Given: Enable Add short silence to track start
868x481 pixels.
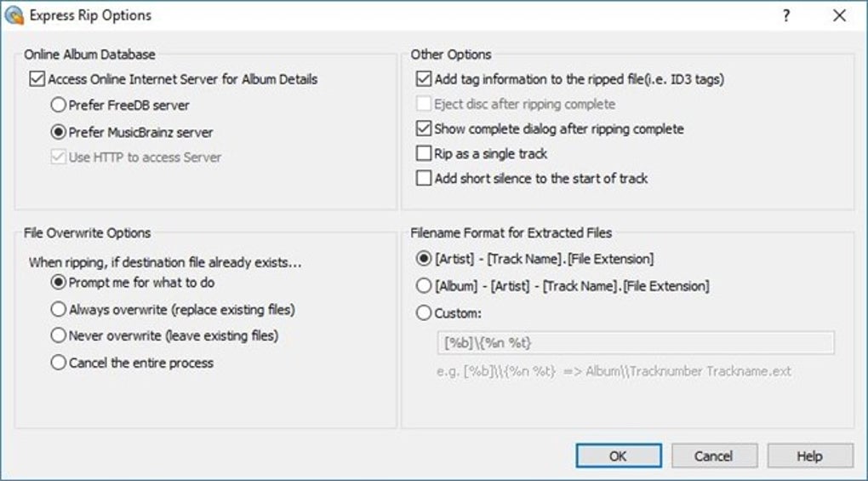Looking at the screenshot, I should [x=424, y=179].
